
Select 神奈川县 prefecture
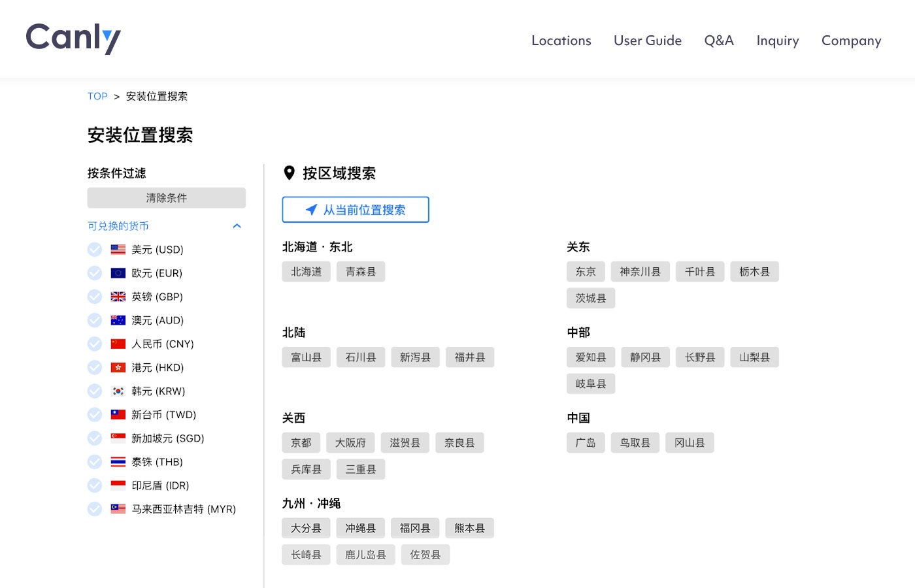640,272
